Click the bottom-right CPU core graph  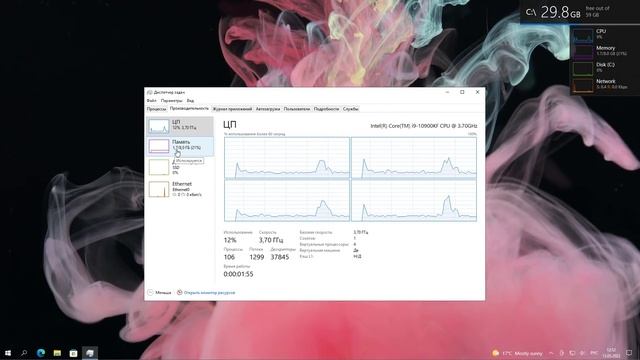tap(414, 200)
